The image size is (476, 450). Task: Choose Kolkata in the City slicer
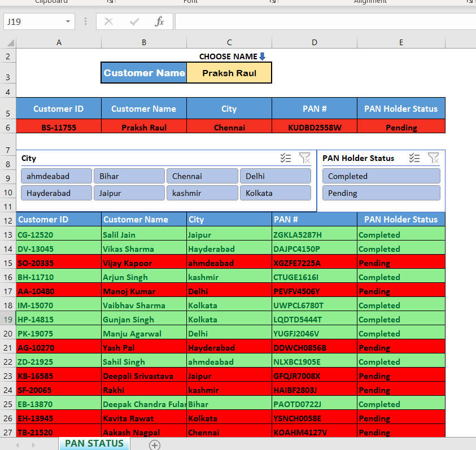275,193
